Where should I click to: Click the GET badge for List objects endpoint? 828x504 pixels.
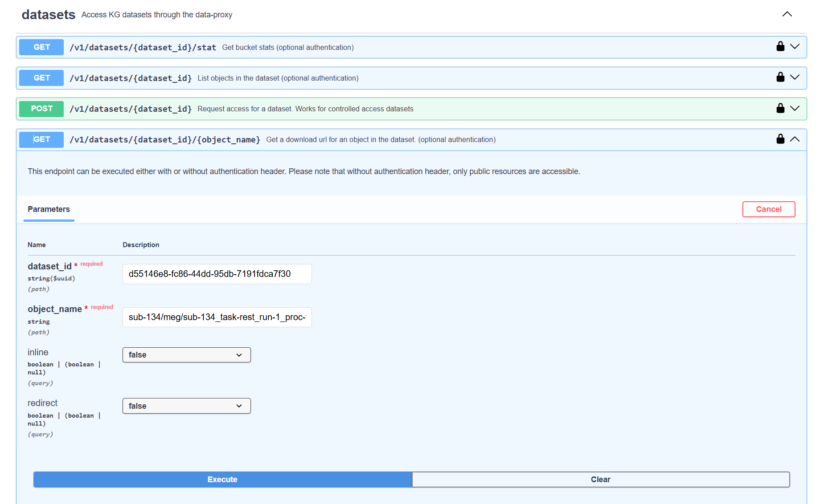coord(41,78)
